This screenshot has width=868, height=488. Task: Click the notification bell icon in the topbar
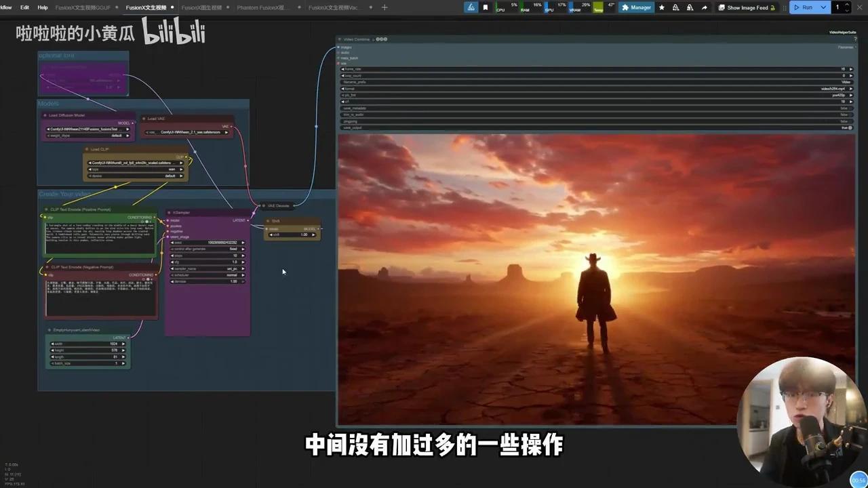point(677,7)
